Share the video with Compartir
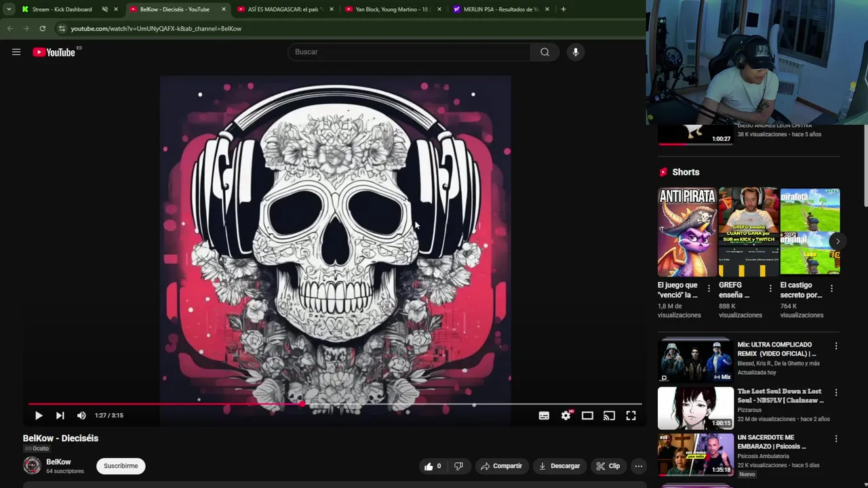Screen dimensions: 868x488 (x=501, y=466)
